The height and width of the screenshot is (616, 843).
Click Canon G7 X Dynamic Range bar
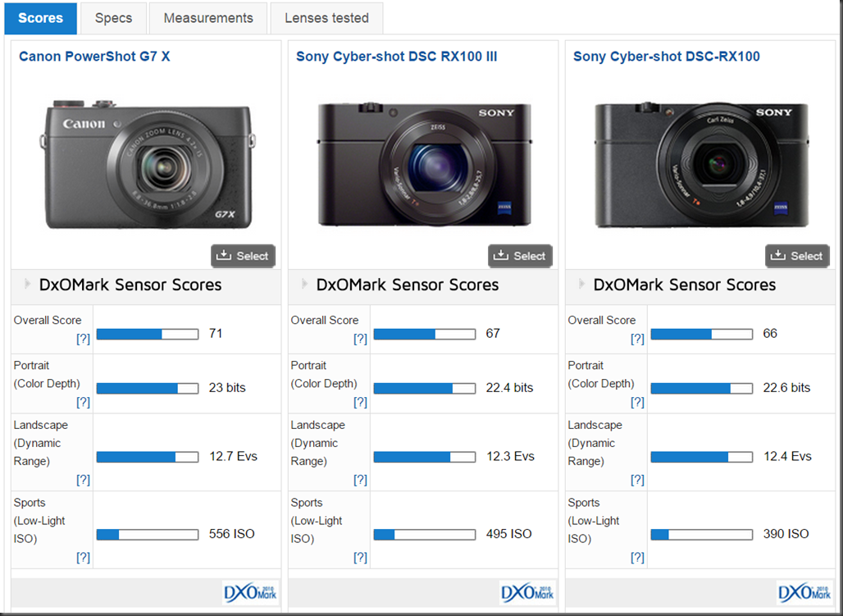coord(148,457)
